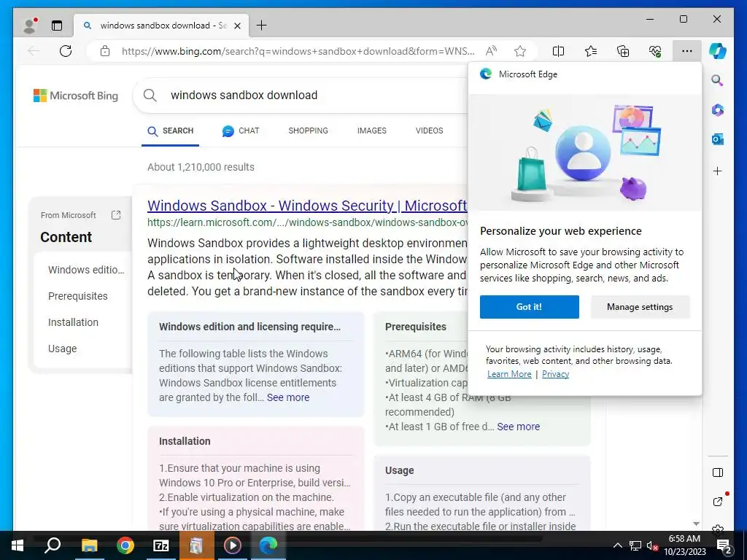Image resolution: width=747 pixels, height=560 pixels.
Task: Open the Edge profile icon
Action: coord(30,26)
